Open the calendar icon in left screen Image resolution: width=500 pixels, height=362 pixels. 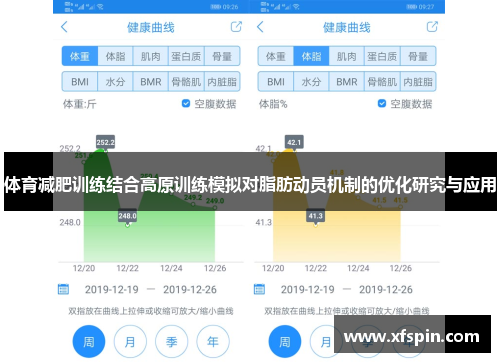(63, 289)
